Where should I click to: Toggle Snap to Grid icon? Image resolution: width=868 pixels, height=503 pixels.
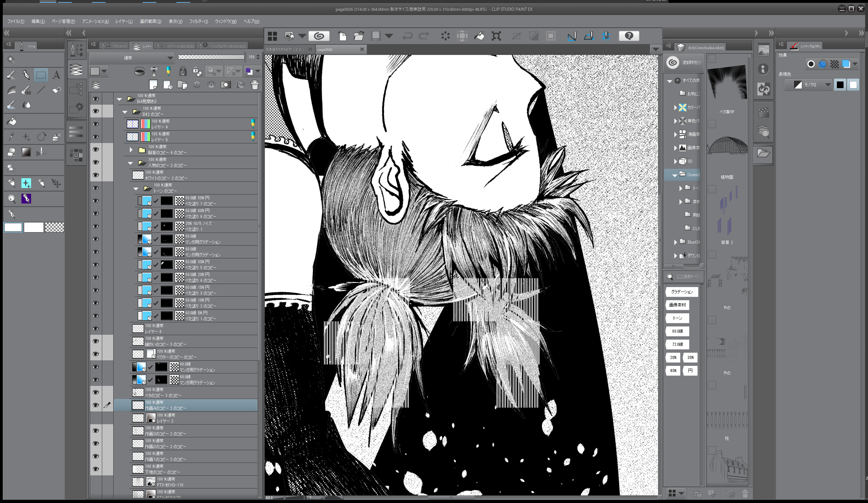(606, 36)
